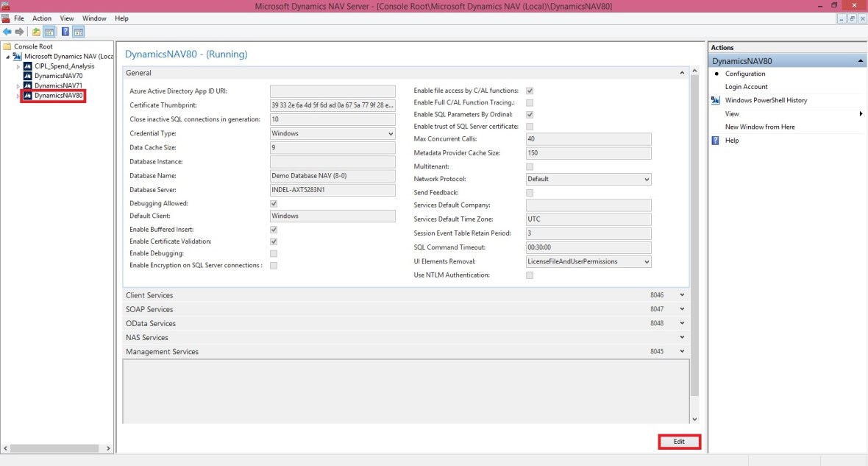The width and height of the screenshot is (868, 466).
Task: Open the Credential Type dropdown
Action: coord(332,134)
